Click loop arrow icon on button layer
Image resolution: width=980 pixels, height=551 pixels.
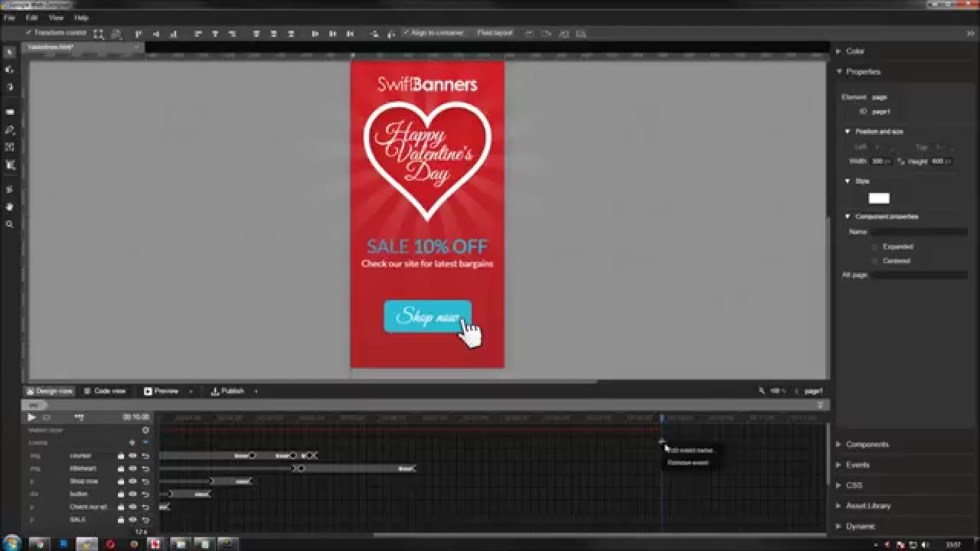[145, 494]
